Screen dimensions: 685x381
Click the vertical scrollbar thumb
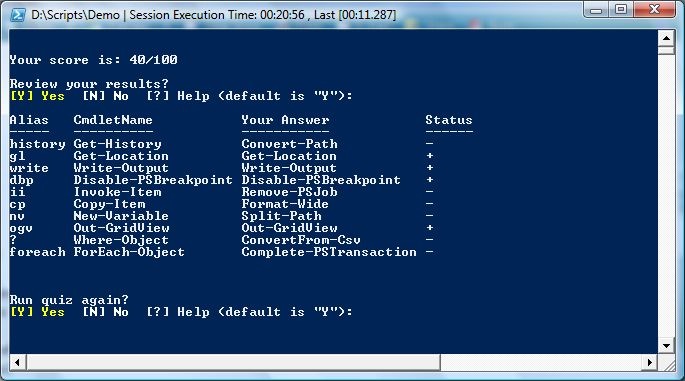[x=666, y=51]
